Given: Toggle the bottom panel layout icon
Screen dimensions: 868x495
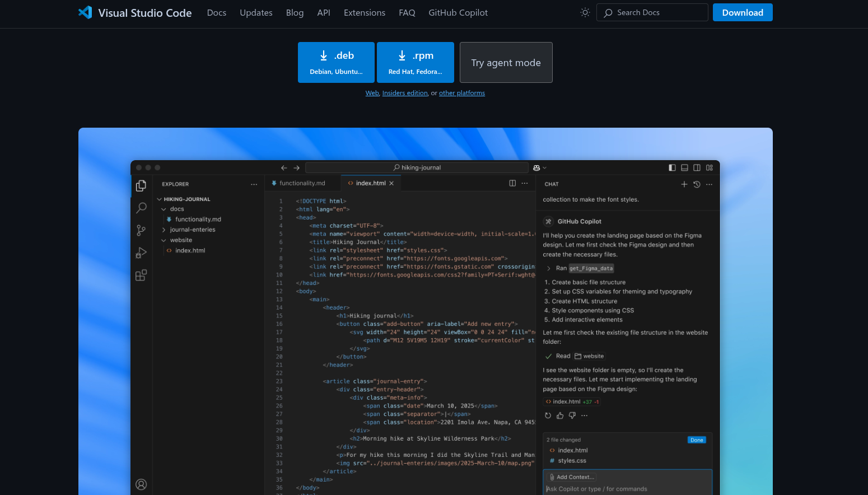Looking at the screenshot, I should (684, 167).
